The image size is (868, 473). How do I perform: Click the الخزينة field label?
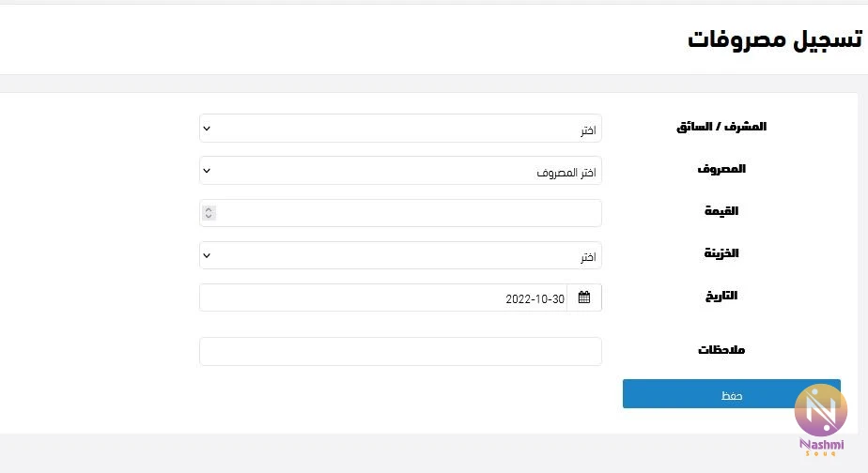(721, 252)
